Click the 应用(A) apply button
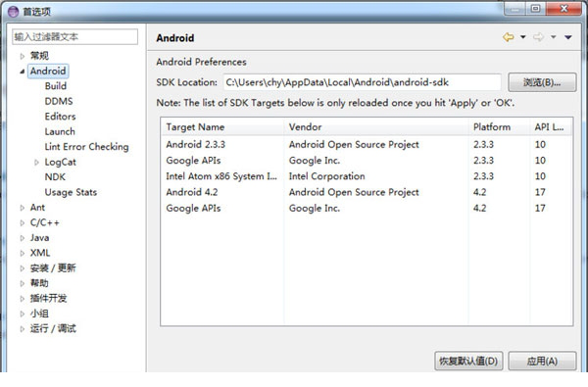 click(542, 362)
